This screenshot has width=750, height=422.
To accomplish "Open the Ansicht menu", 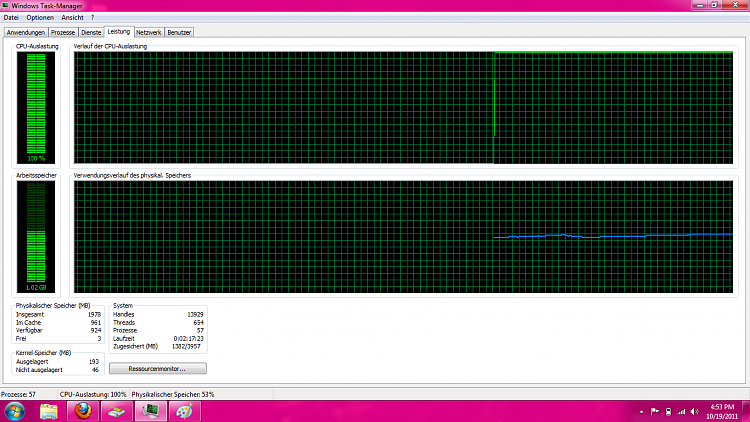I will point(72,18).
